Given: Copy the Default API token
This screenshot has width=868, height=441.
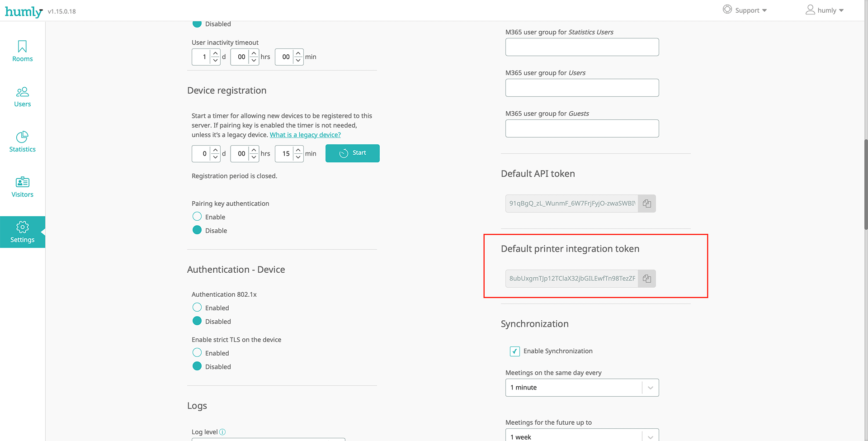Looking at the screenshot, I should [647, 204].
